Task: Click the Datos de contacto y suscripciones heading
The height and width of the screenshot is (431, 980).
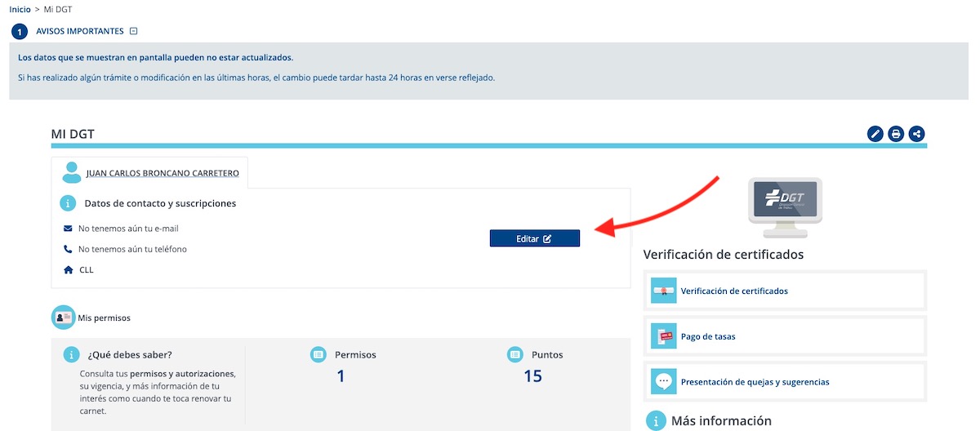Action: pyautogui.click(x=160, y=203)
